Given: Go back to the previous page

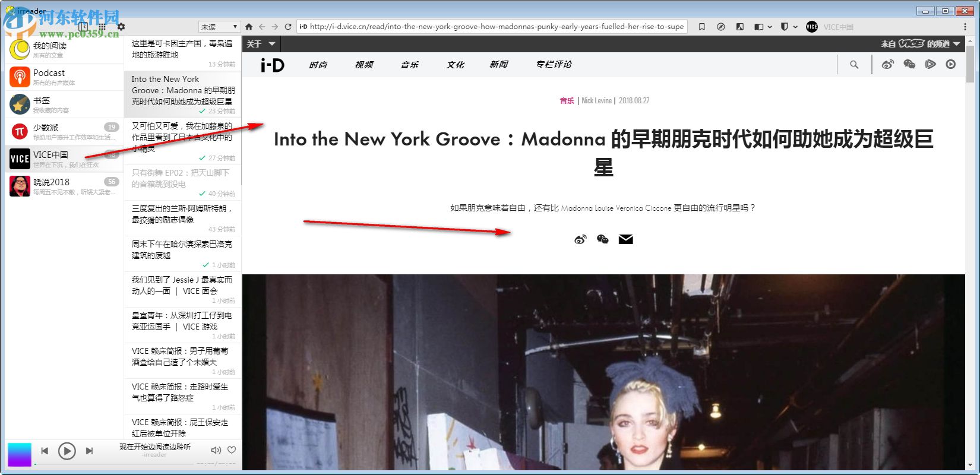Looking at the screenshot, I should (262, 27).
